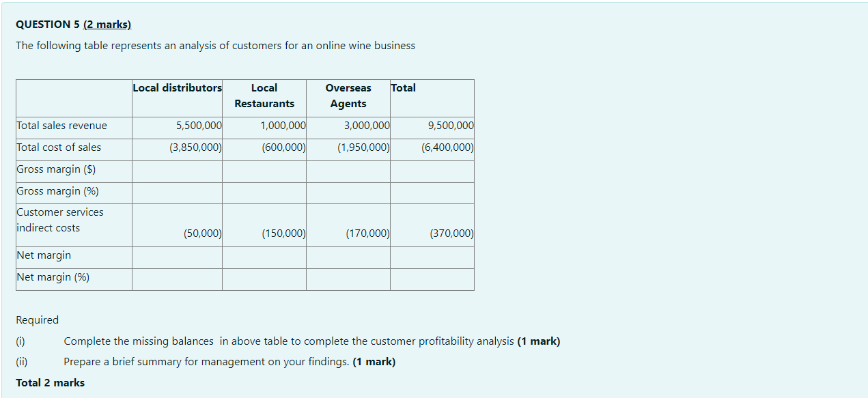The width and height of the screenshot is (868, 398).
Task: Click the empty Gross margin ($) cell under Local distributors
Action: point(177,171)
